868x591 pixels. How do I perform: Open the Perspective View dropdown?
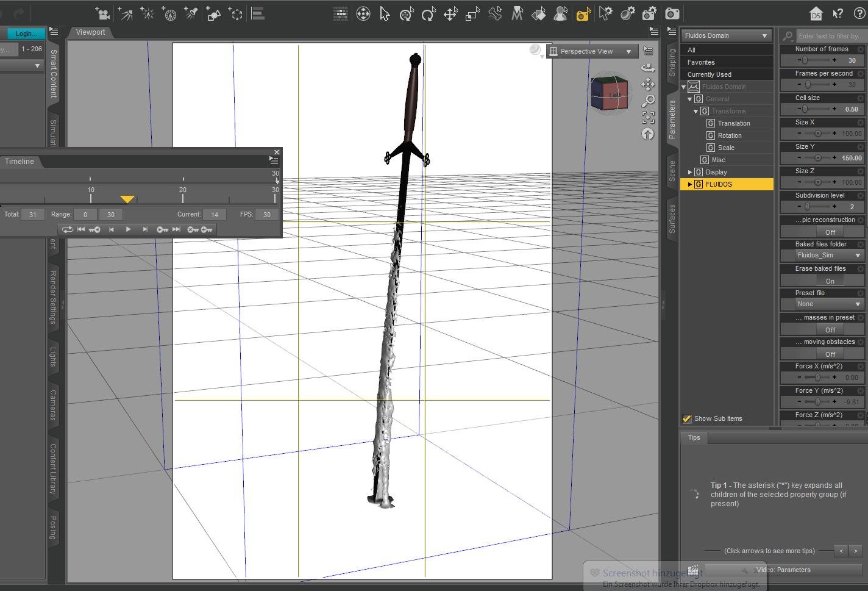coord(591,52)
